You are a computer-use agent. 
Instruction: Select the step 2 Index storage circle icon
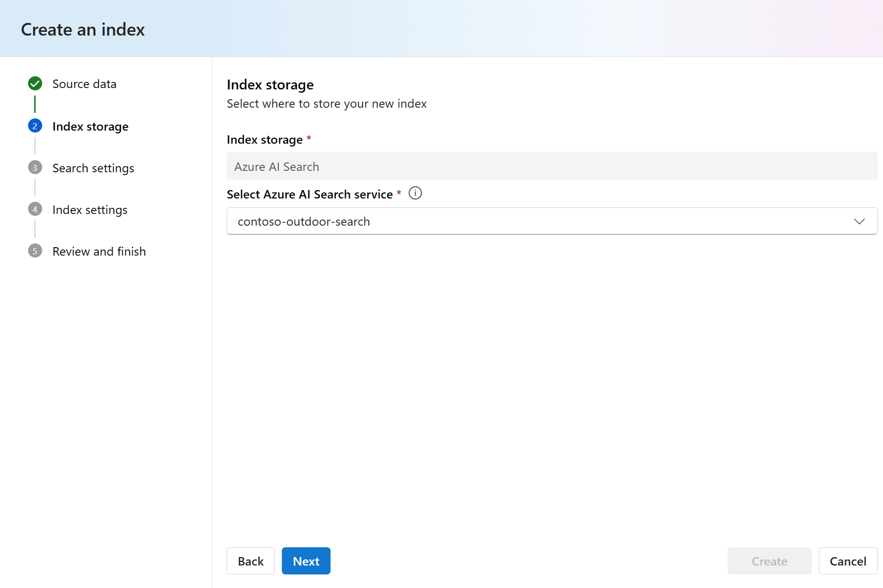(35, 126)
